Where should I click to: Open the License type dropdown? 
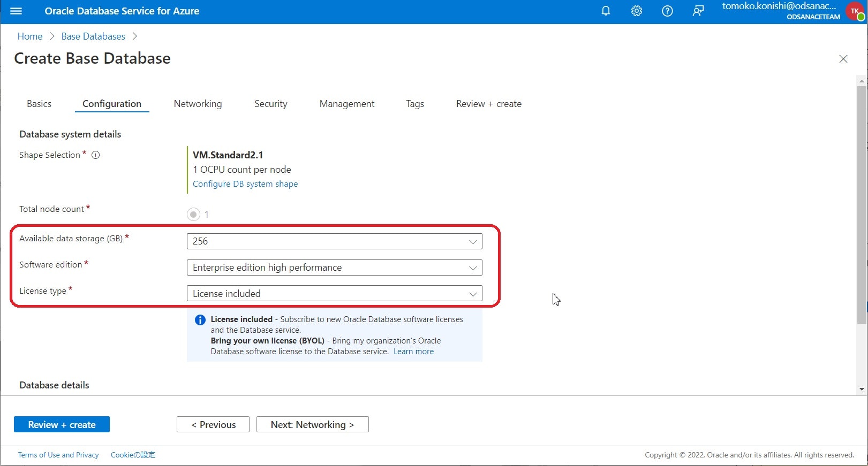coord(334,293)
